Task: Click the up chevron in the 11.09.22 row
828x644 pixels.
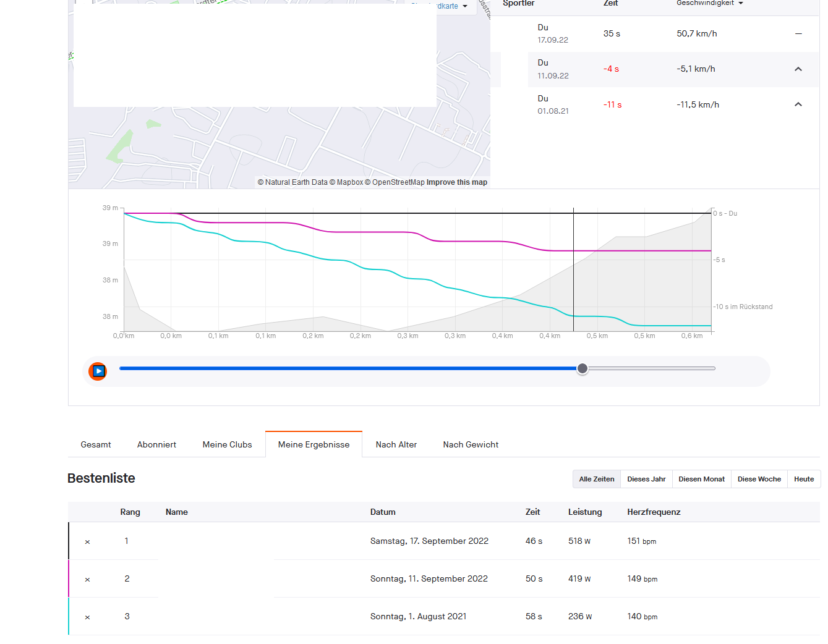Action: tap(798, 69)
